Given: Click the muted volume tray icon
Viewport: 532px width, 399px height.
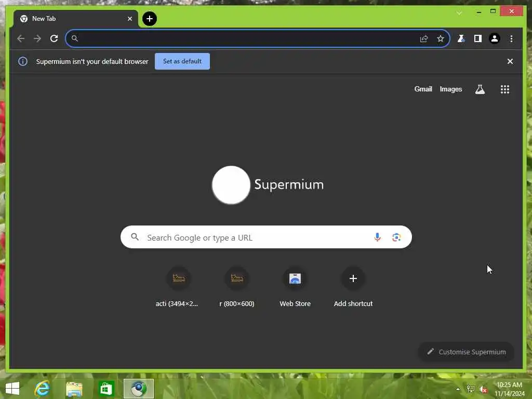Looking at the screenshot, I should pos(483,389).
